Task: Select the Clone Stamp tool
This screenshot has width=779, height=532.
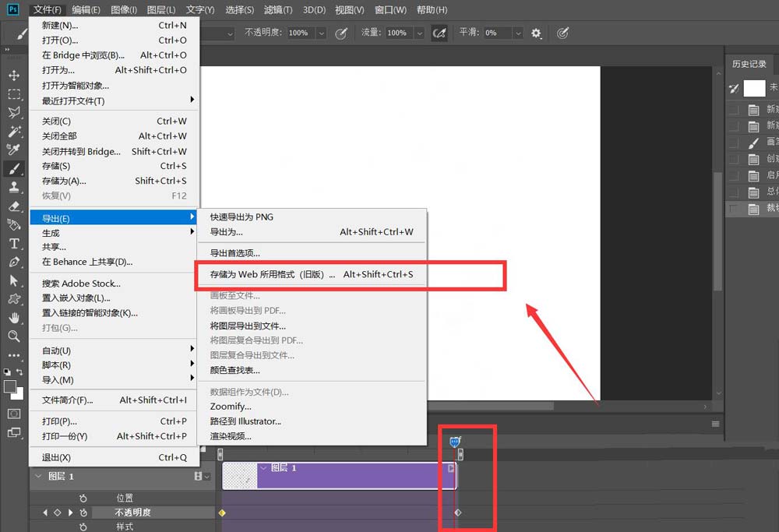Action: 14,187
